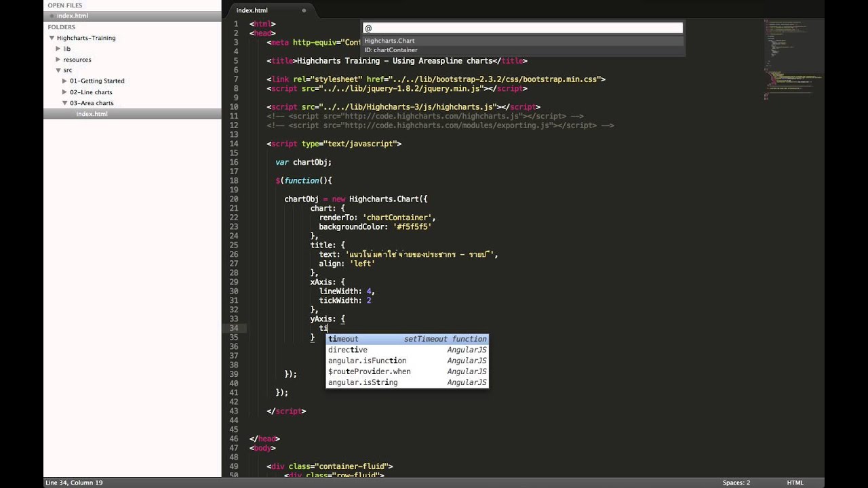868x488 pixels.
Task: Click line number 20 in gutter
Action: [234, 199]
